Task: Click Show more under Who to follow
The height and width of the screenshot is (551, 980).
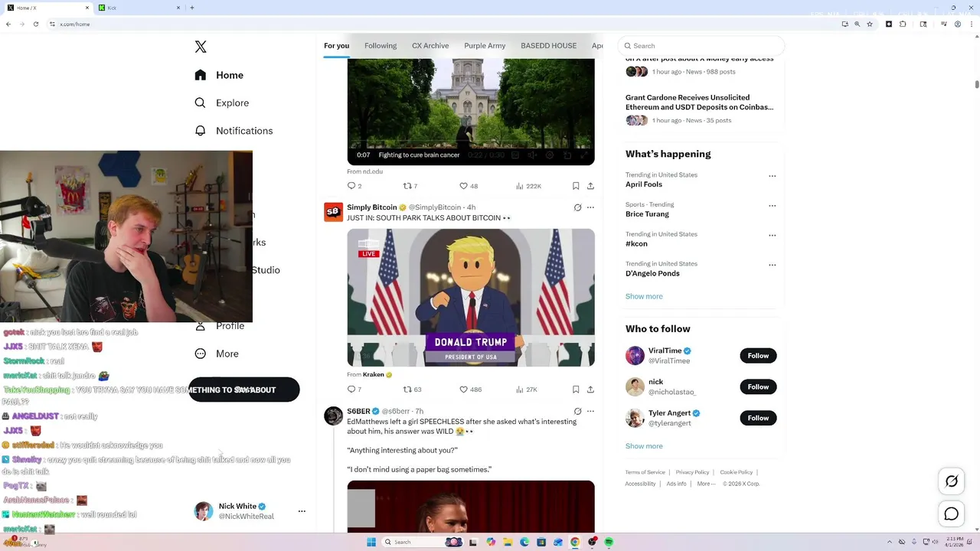Action: pyautogui.click(x=644, y=446)
